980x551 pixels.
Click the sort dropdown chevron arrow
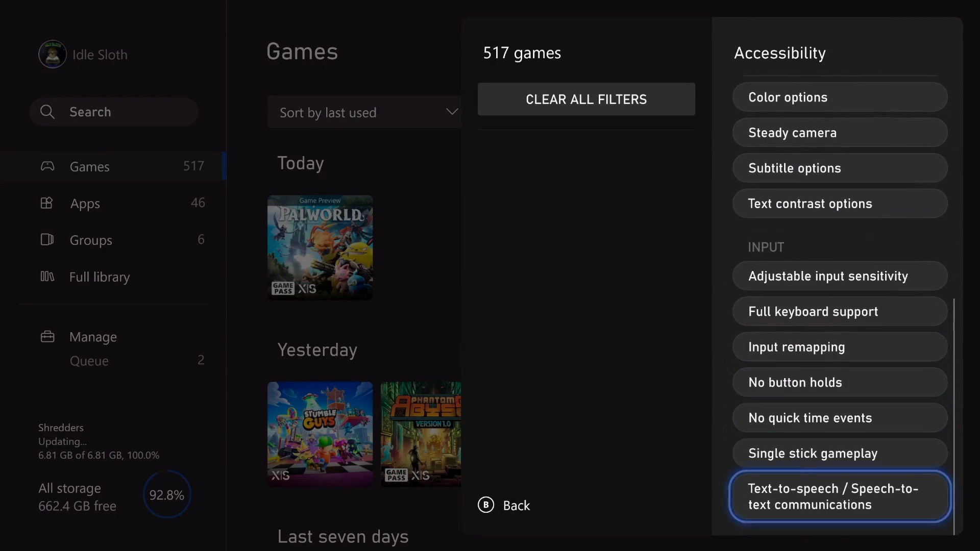click(x=452, y=112)
